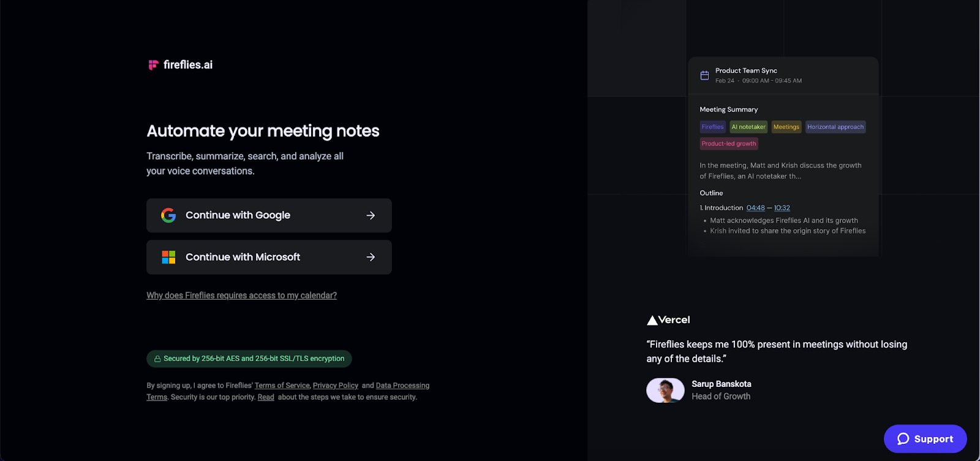Click the 'Transcribe, summarize, search' tagline
Viewport: 980px width, 461px height.
click(245, 164)
